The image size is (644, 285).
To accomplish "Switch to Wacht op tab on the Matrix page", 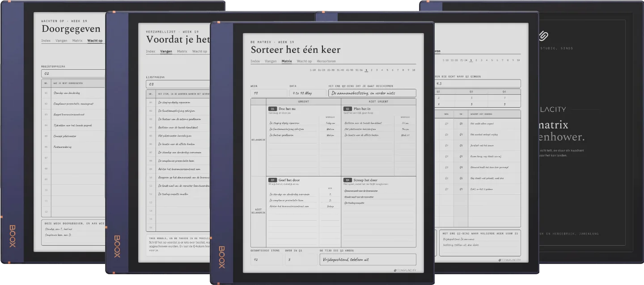I will click(304, 61).
